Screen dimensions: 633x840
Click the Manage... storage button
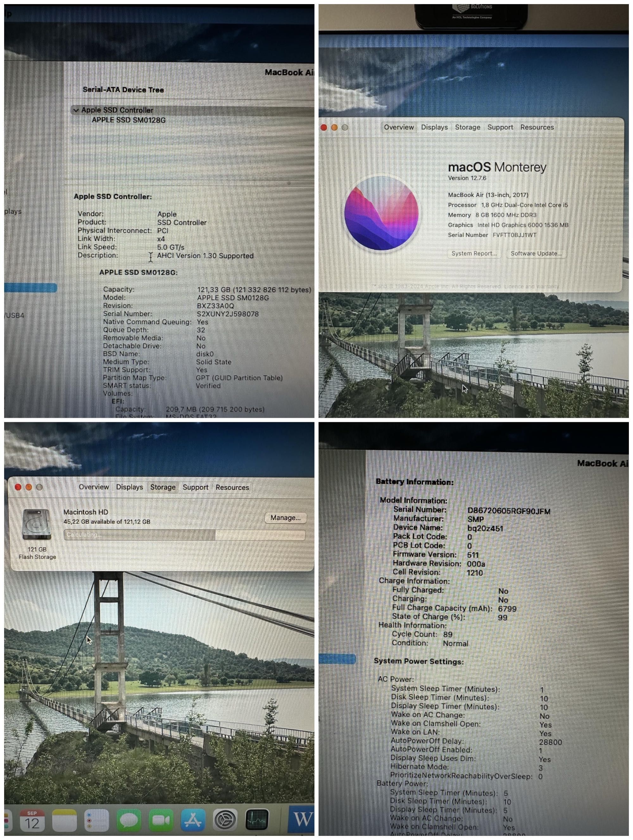285,517
